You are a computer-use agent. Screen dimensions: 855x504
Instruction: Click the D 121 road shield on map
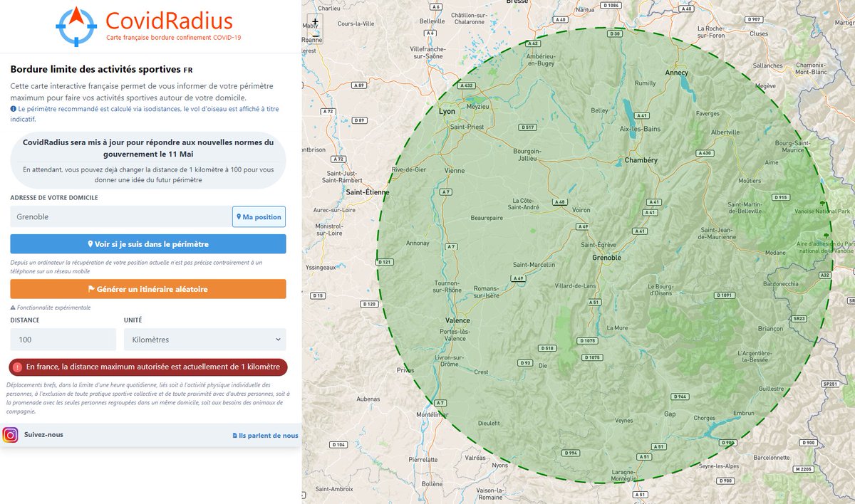pos(385,262)
